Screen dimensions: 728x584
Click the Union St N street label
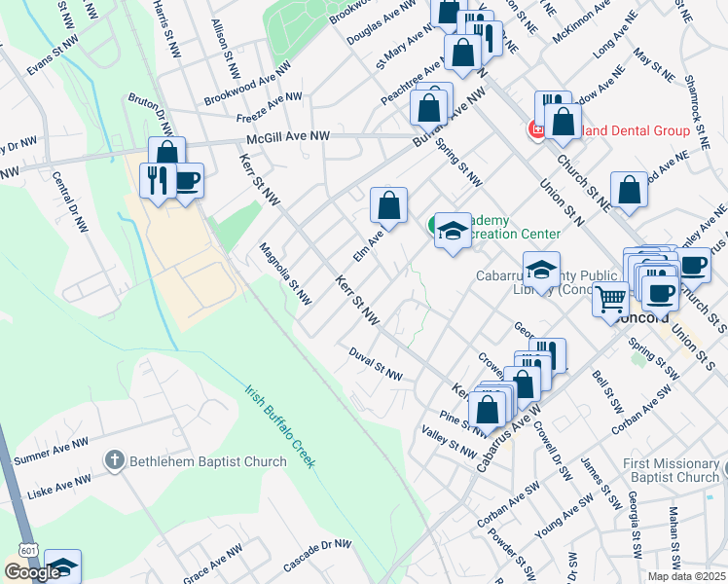click(x=562, y=202)
